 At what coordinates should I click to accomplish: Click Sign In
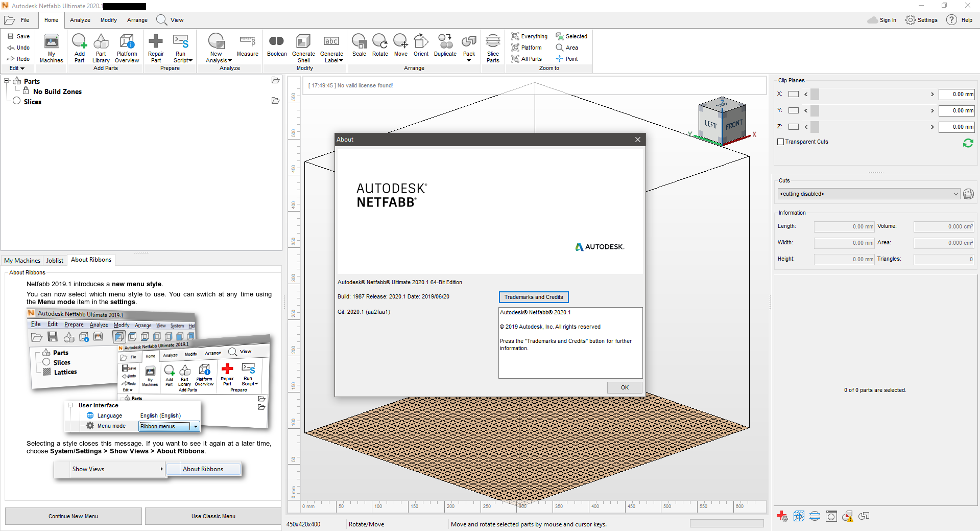coord(881,20)
